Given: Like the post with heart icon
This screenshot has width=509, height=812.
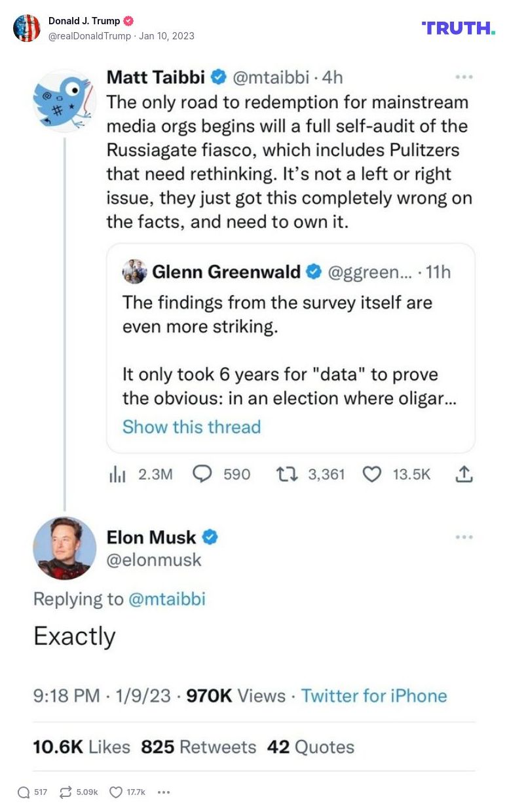Looking at the screenshot, I should point(116,792).
